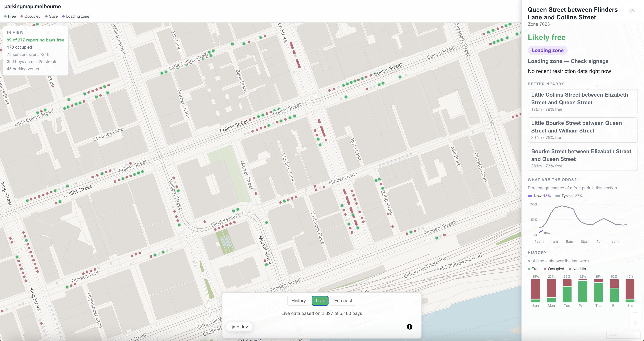Click the 'now' marker on odds chart
This screenshot has height=341, width=644.
click(547, 233)
